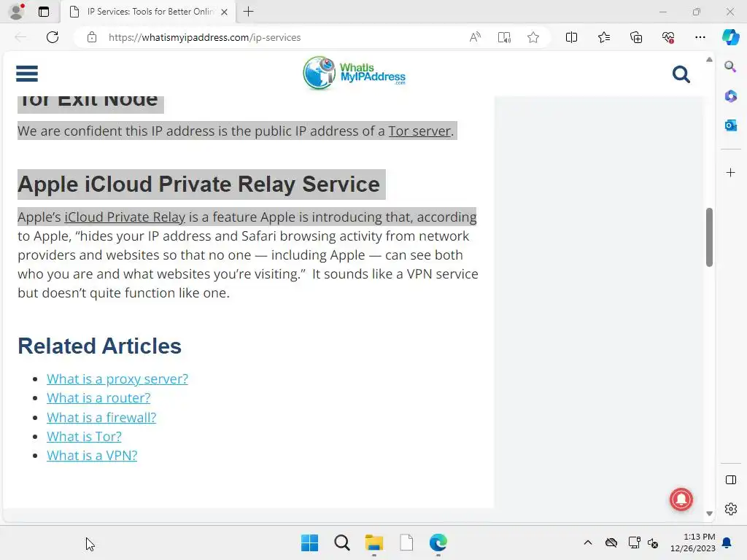Open the Favorites list
Image resolution: width=747 pixels, height=560 pixels.
click(x=603, y=37)
